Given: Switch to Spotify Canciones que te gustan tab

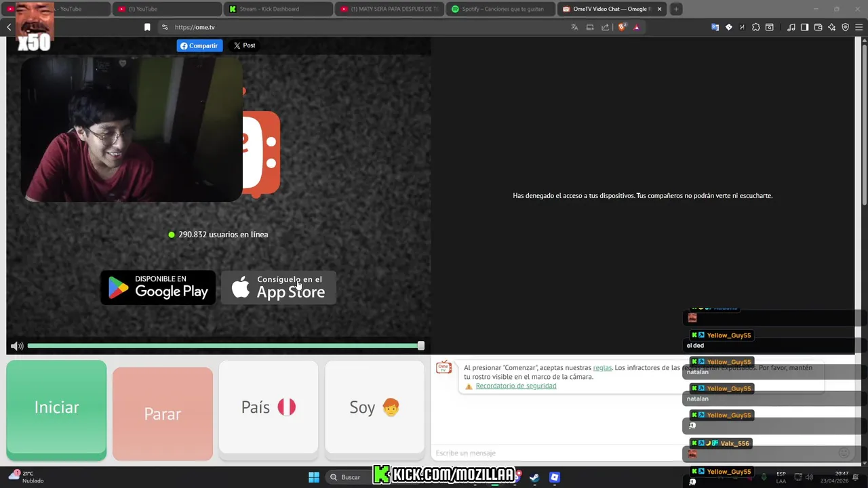Looking at the screenshot, I should (500, 9).
